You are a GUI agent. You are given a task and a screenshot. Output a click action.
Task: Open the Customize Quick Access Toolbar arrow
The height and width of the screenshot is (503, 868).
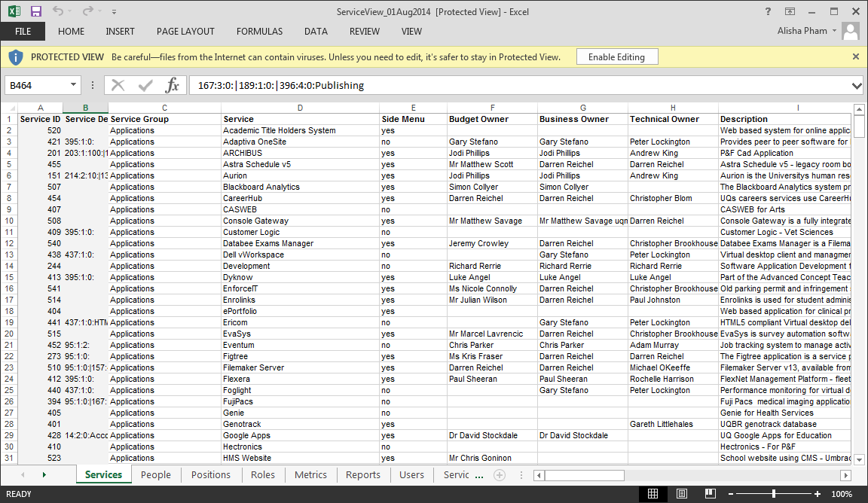114,11
